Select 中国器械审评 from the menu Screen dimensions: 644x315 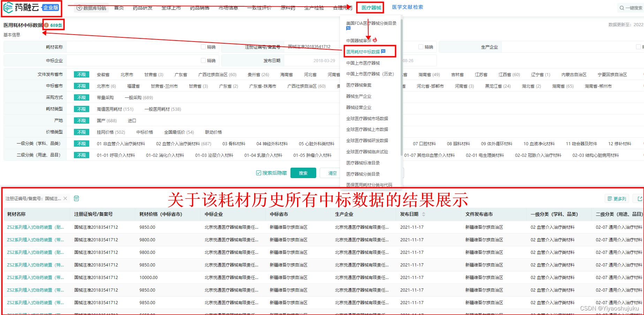point(359,41)
